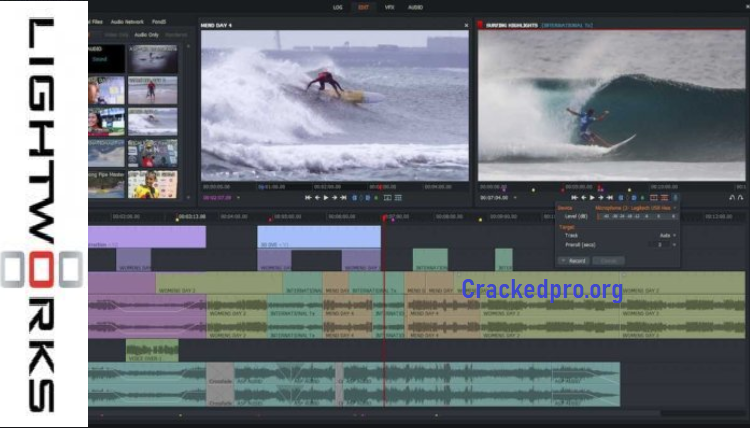Jump to start in Surfing Highlights viewer
This screenshot has width=750, height=428.
point(574,198)
